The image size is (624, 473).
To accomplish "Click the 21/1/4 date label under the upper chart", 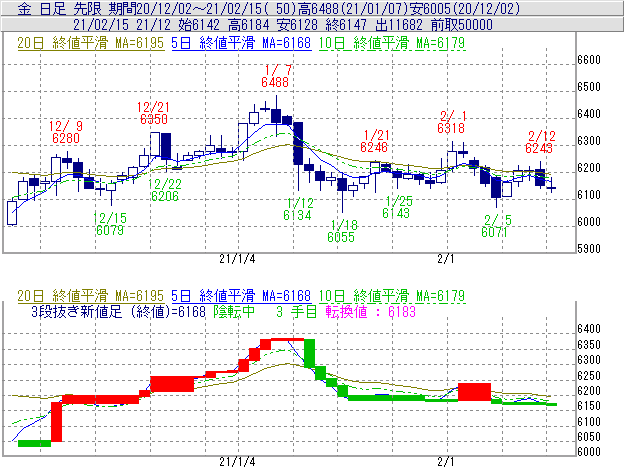I will click(237, 259).
